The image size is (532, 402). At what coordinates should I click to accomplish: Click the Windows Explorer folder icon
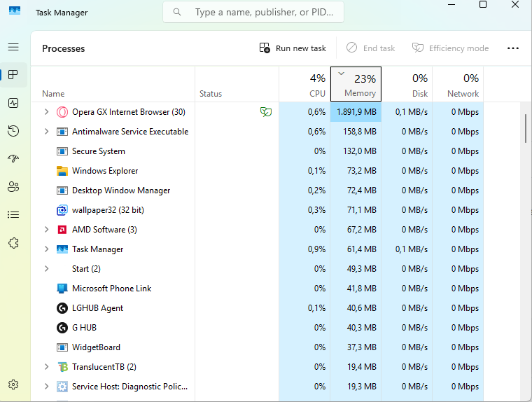point(62,171)
